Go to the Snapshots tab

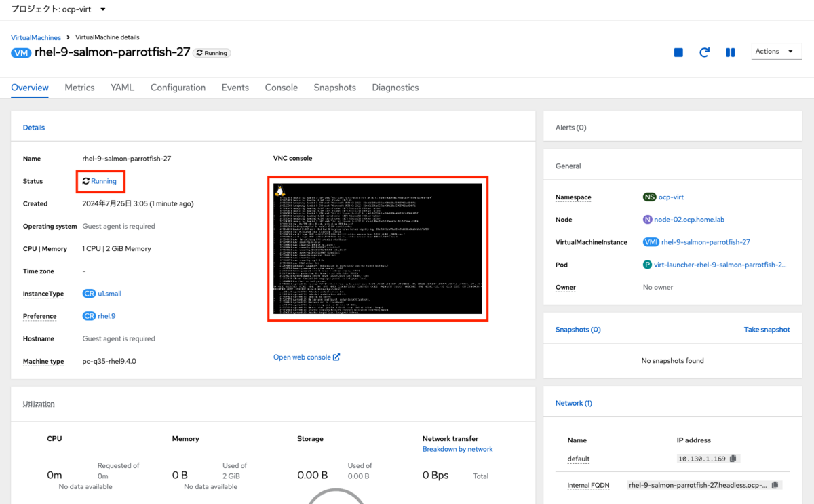click(334, 88)
